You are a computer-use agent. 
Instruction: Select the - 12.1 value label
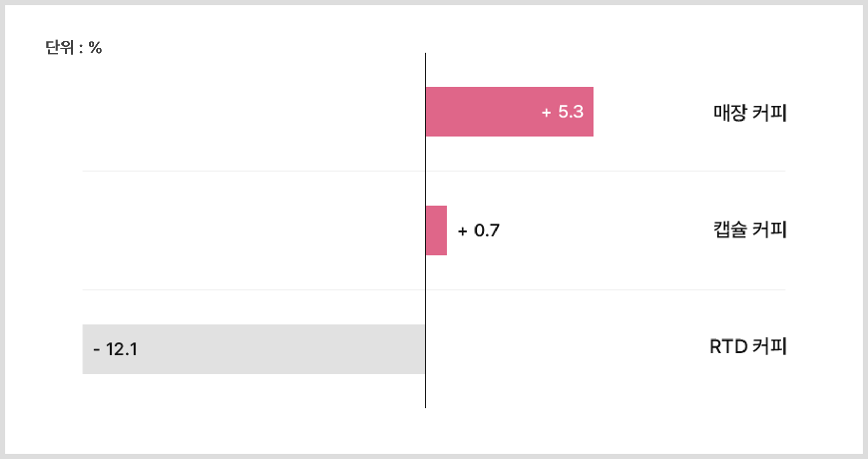(115, 349)
